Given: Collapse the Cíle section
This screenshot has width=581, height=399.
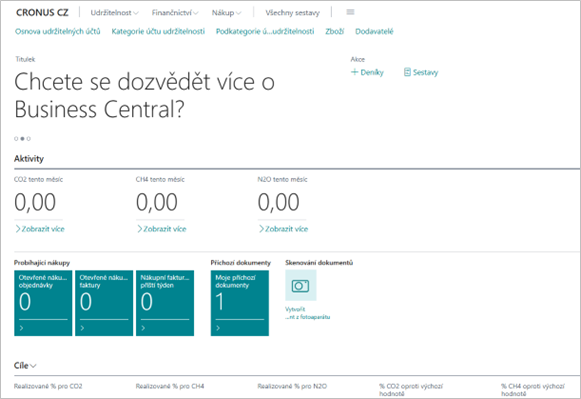Looking at the screenshot, I should pos(25,366).
